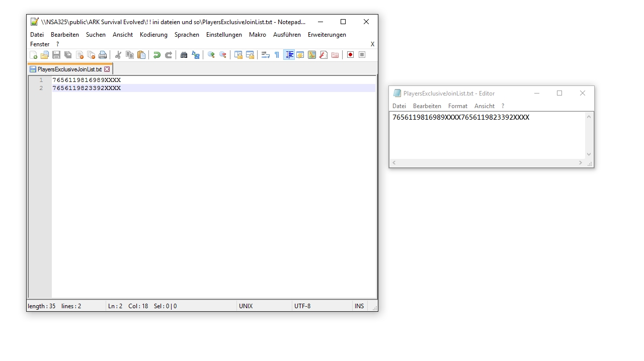Image resolution: width=644 pixels, height=361 pixels.
Task: Open the Sprachen menu
Action: [187, 35]
